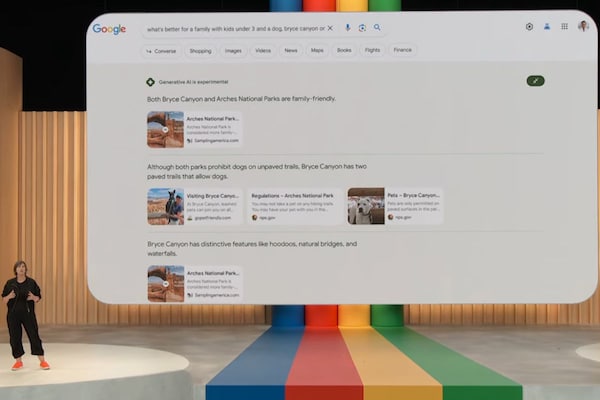The height and width of the screenshot is (400, 600).
Task: Open the Maps filter chip
Action: (x=317, y=50)
